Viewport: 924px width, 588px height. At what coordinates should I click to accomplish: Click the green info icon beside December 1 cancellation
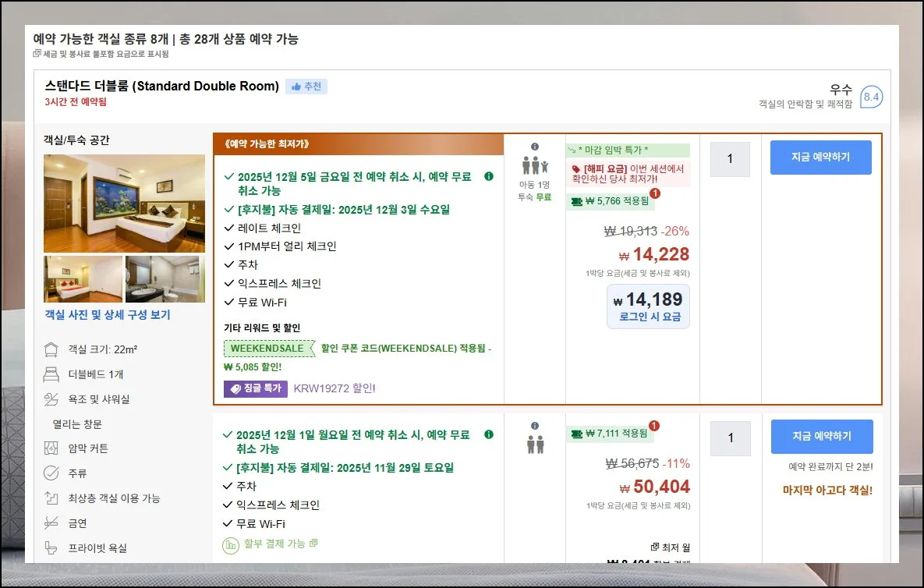click(489, 434)
